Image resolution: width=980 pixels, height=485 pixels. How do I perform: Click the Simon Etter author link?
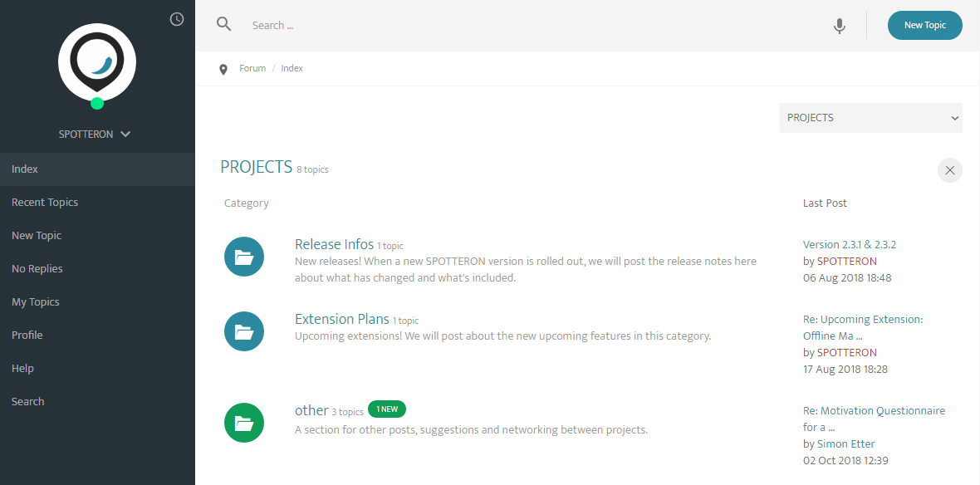(845, 444)
